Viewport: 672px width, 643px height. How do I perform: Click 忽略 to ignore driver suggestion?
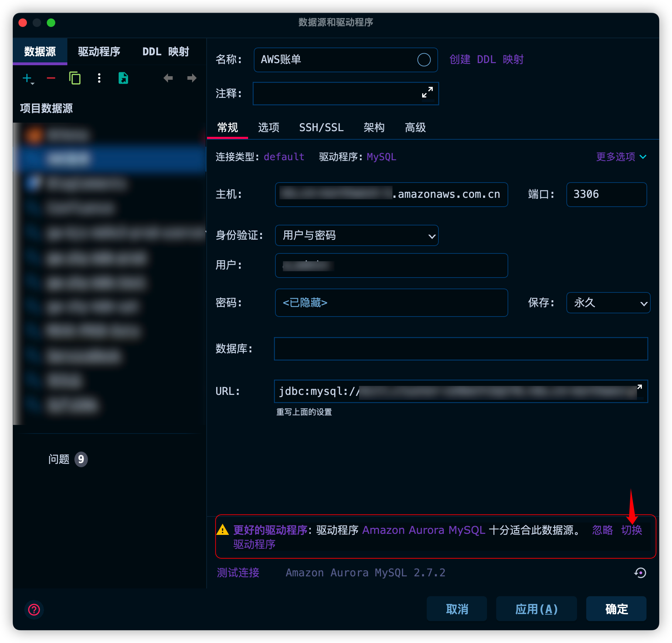click(602, 531)
